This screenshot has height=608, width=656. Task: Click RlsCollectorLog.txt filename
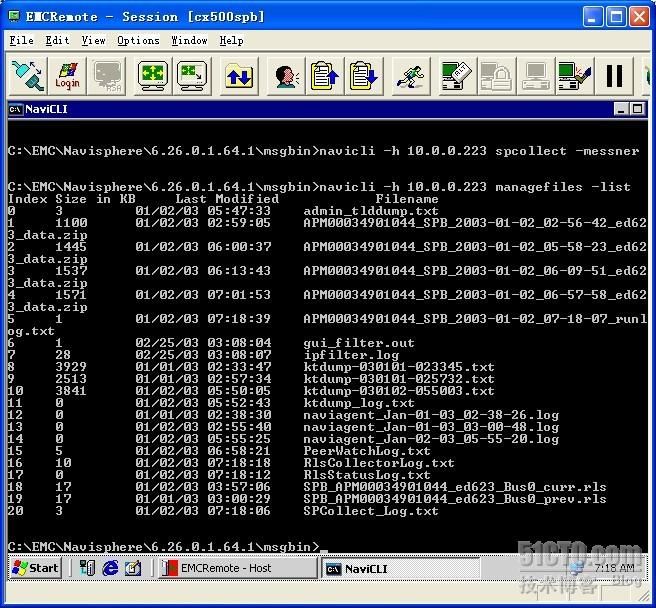click(x=379, y=463)
